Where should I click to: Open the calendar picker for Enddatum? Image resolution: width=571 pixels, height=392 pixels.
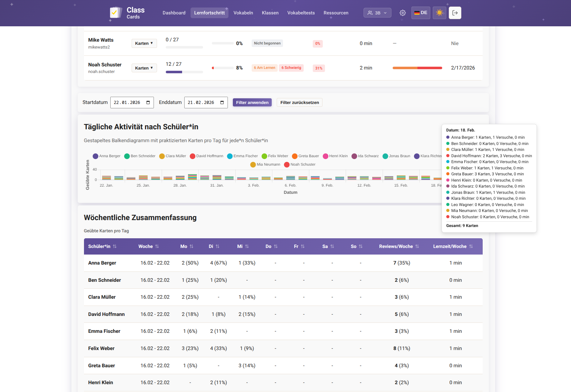[222, 102]
